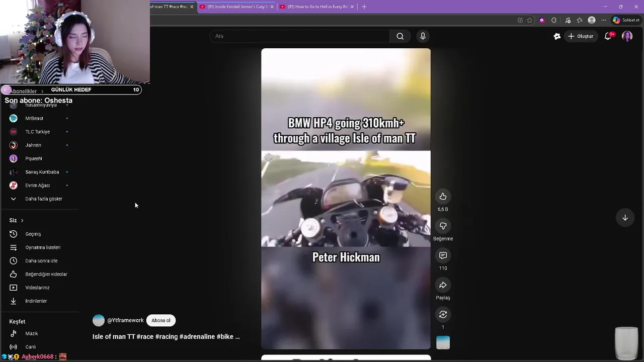Go to next short with down arrow
This screenshot has height=362, width=644.
click(625, 218)
